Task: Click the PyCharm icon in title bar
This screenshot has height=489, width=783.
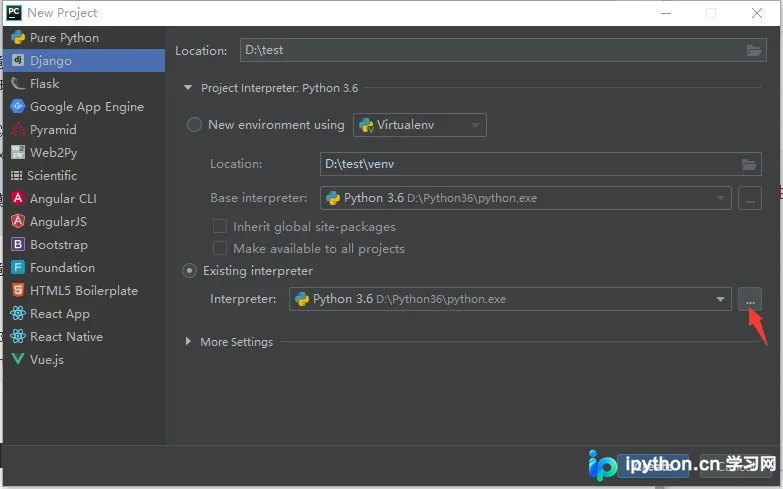Action: coord(13,12)
